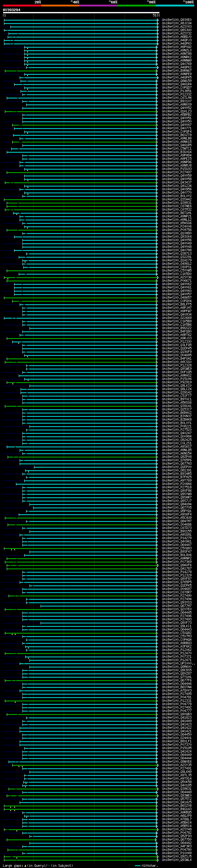Screen dimensions: 197x868
Task: Click UniRef100_P12332 entry
Action: (177, 94)
